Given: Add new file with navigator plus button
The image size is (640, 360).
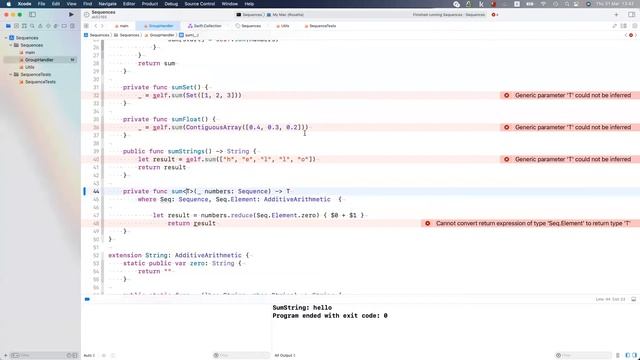Looking at the screenshot, I should tap(6, 356).
